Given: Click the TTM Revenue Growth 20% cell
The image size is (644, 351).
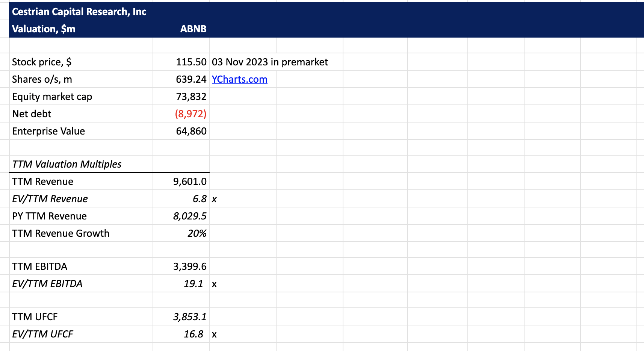Looking at the screenshot, I should pos(197,233).
